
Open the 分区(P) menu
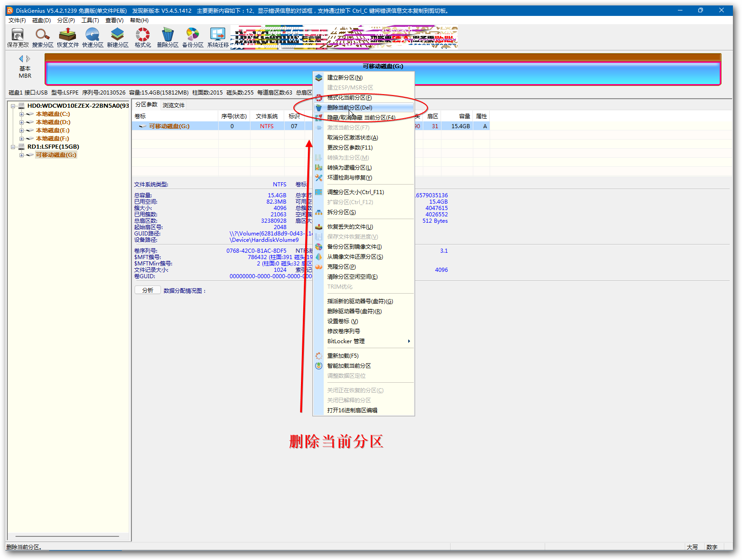pos(66,20)
